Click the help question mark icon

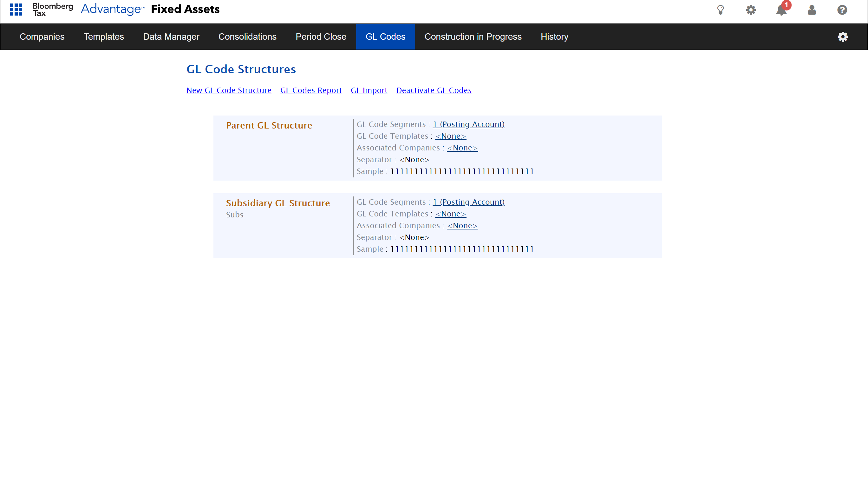click(842, 10)
